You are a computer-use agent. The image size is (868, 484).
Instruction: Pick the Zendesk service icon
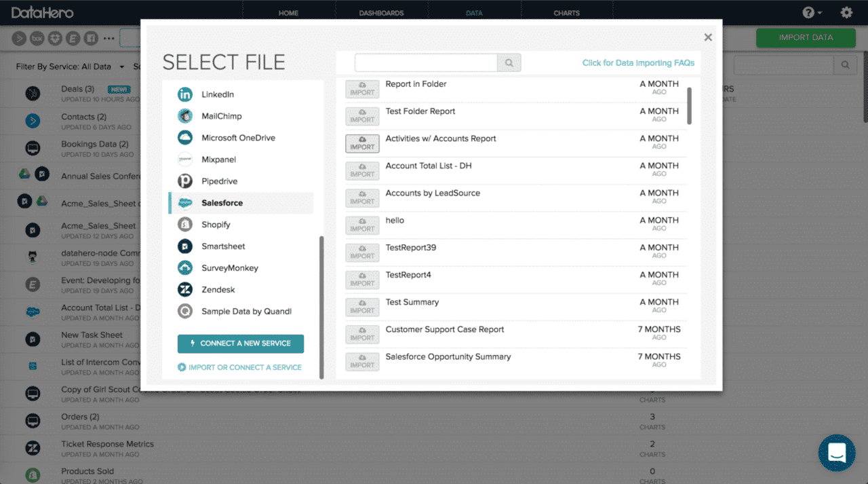coord(184,290)
